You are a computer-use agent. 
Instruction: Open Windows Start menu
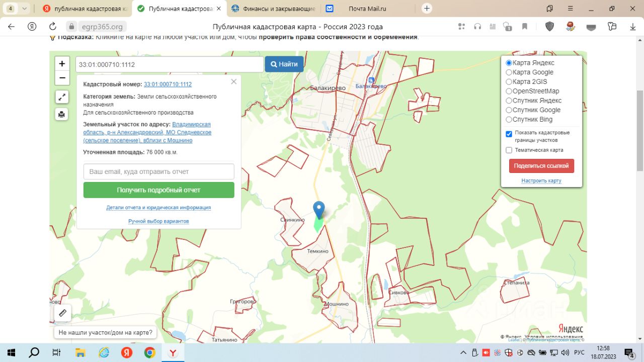pos(11,352)
